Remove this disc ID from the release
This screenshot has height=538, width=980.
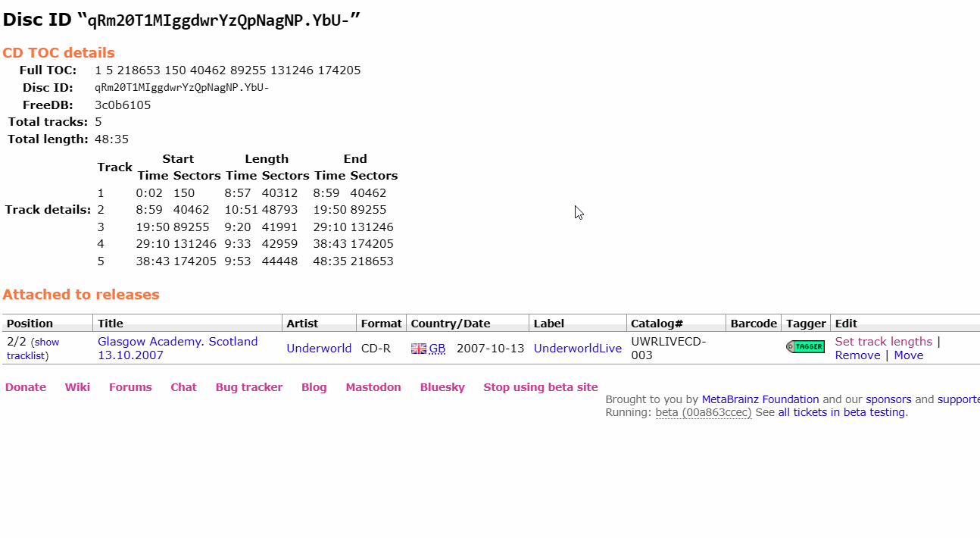click(857, 355)
